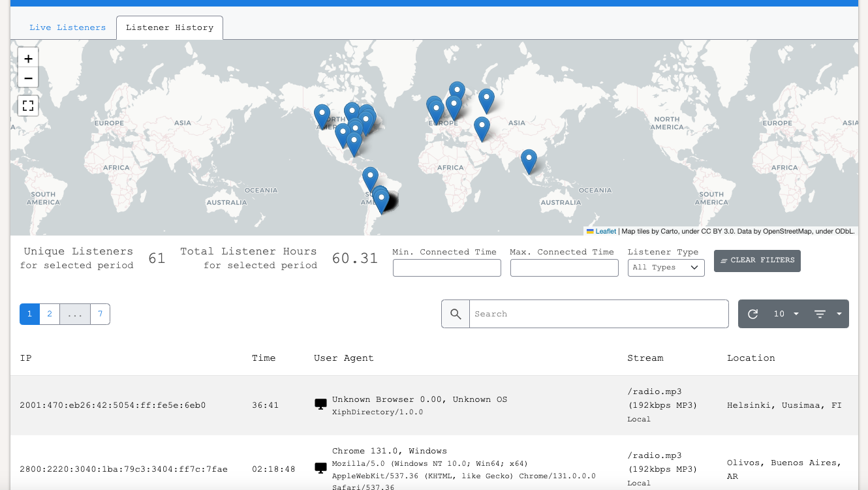Clear all filters

pos(757,260)
